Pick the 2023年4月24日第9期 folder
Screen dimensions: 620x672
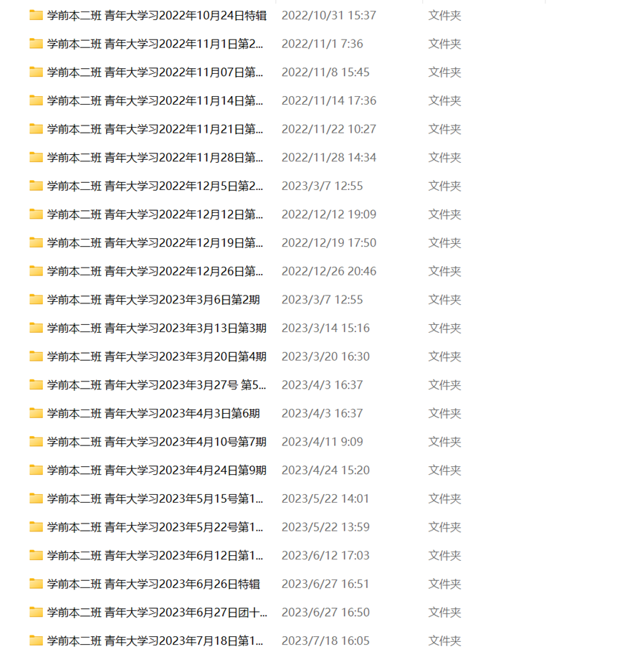click(157, 470)
